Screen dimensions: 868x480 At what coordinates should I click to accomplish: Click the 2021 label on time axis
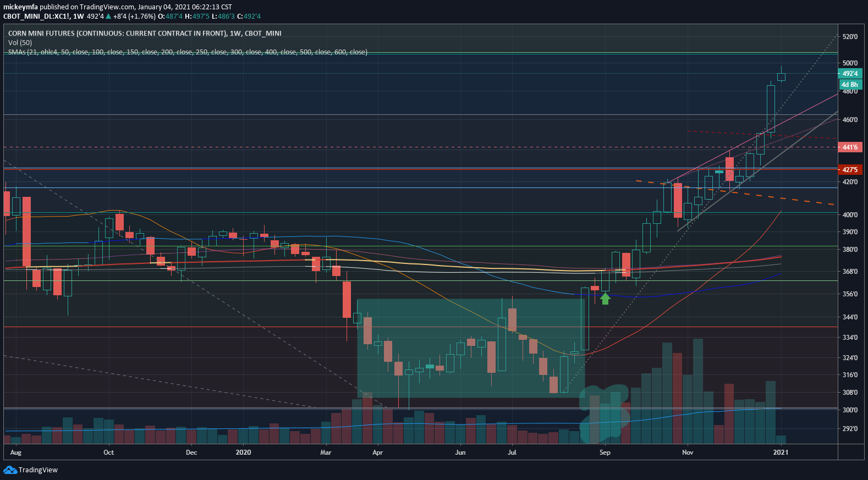pyautogui.click(x=781, y=453)
